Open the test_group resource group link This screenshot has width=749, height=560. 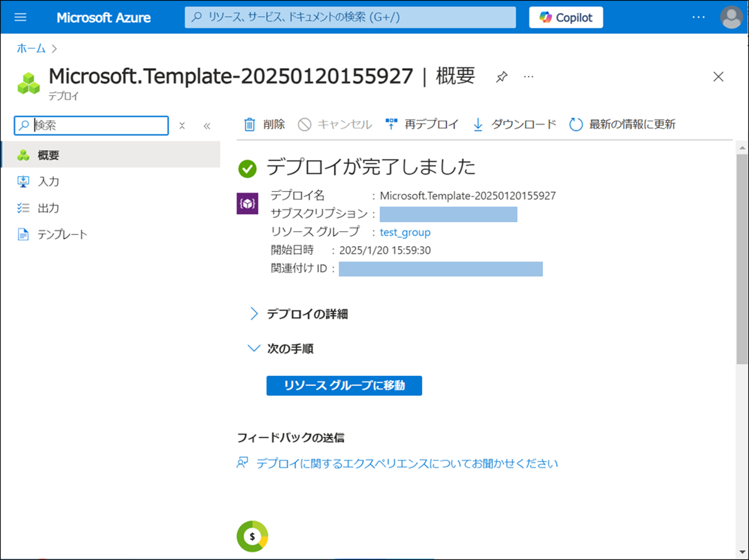[405, 232]
